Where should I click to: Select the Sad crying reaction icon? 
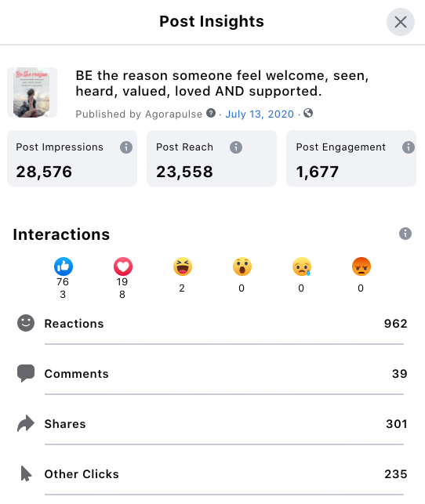point(302,267)
